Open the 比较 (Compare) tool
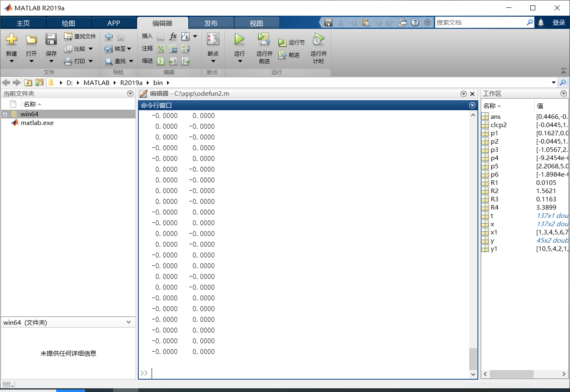This screenshot has height=392, width=570. (78, 49)
